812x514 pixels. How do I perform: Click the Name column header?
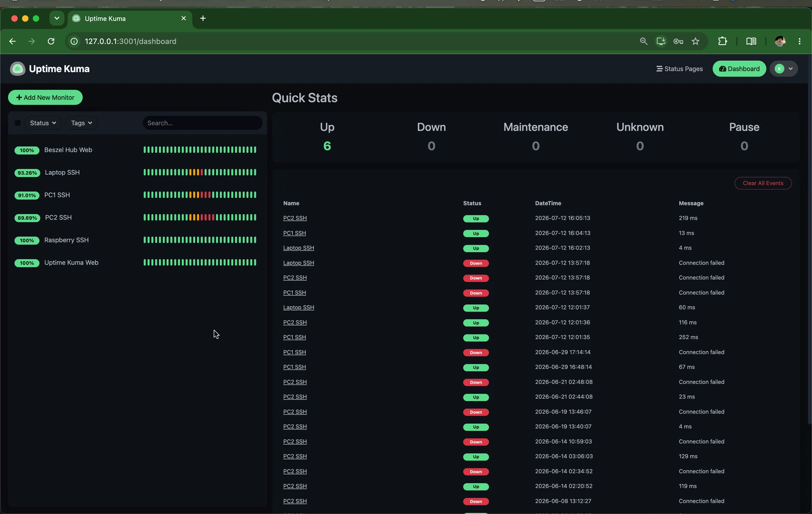pyautogui.click(x=291, y=203)
